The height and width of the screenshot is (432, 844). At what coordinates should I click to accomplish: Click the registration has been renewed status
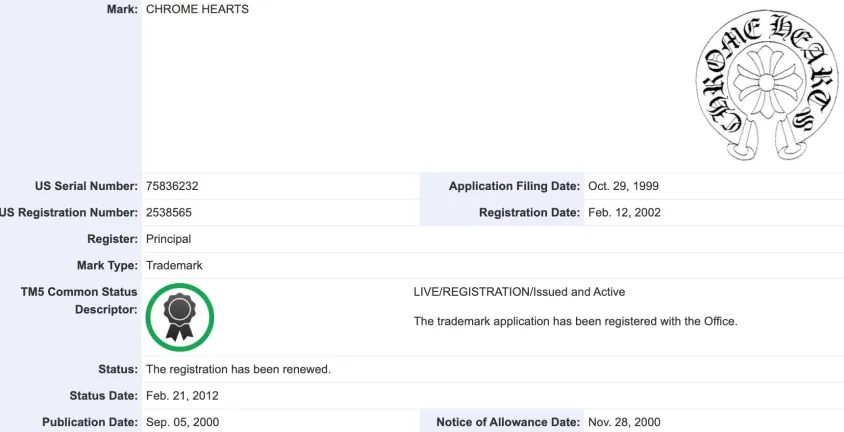[238, 370]
